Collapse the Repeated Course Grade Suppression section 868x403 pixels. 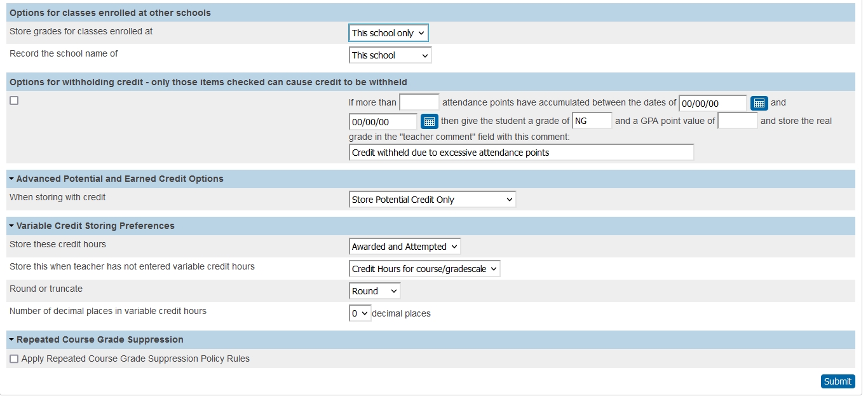tap(12, 339)
